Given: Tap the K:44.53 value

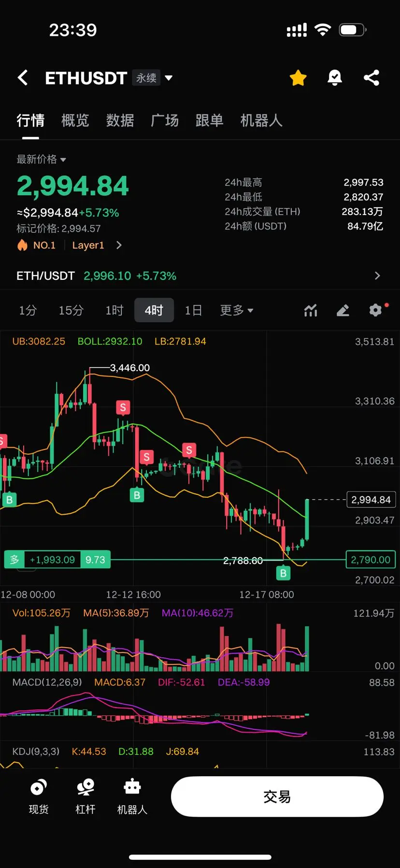Looking at the screenshot, I should click(x=89, y=751).
